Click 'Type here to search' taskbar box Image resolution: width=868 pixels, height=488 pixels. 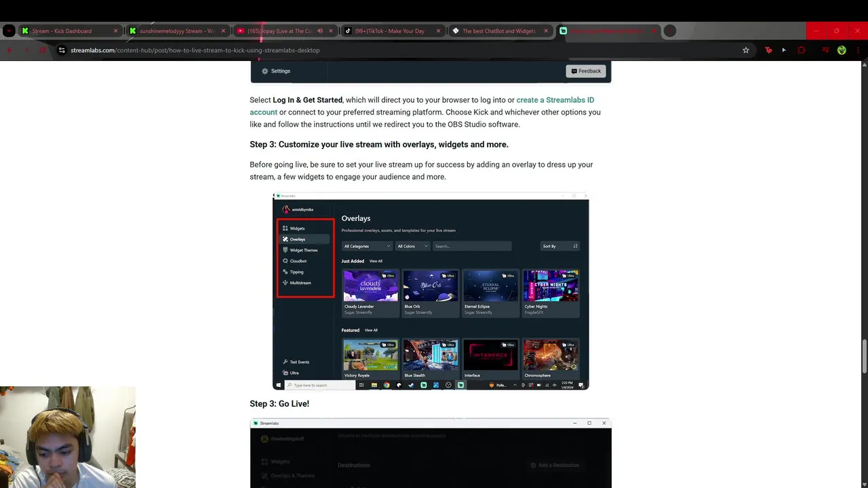tap(319, 385)
